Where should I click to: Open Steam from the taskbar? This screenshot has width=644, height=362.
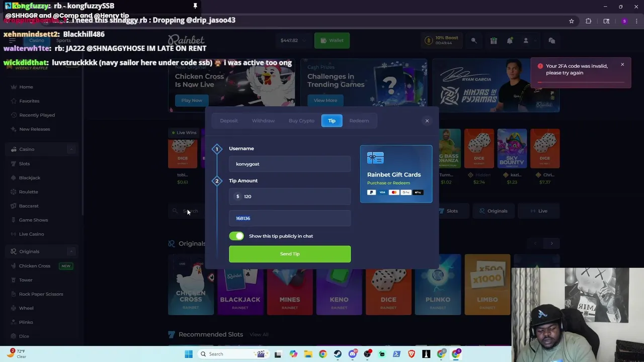[338, 354]
